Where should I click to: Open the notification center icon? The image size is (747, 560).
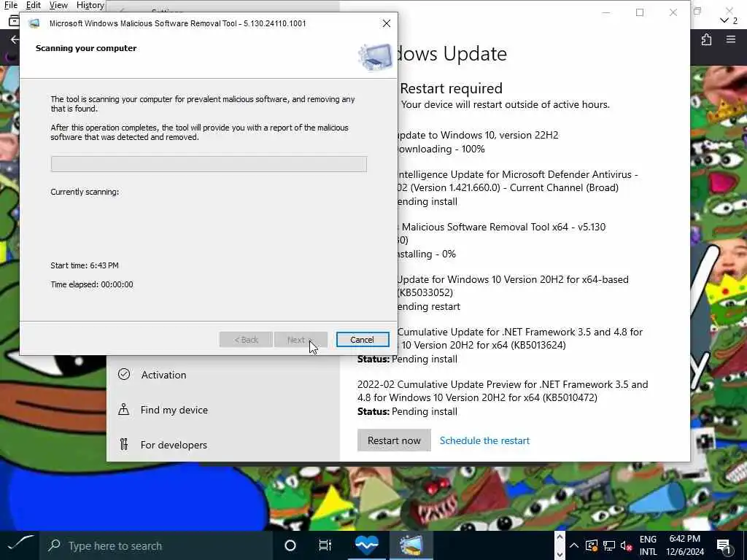click(724, 546)
